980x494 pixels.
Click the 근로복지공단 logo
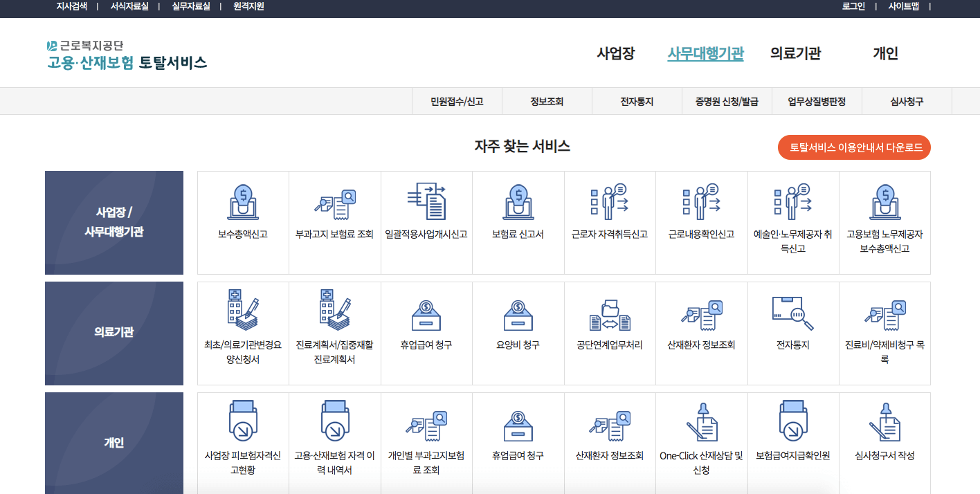coord(85,46)
